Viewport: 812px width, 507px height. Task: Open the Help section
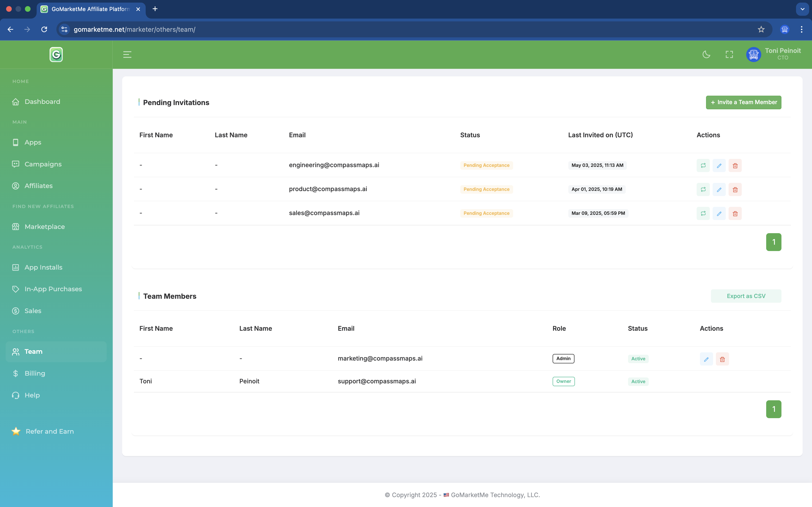pyautogui.click(x=56, y=395)
